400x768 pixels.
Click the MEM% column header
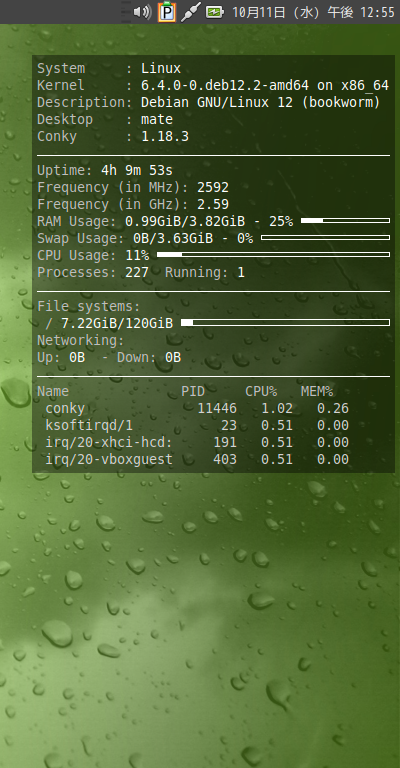pos(317,392)
